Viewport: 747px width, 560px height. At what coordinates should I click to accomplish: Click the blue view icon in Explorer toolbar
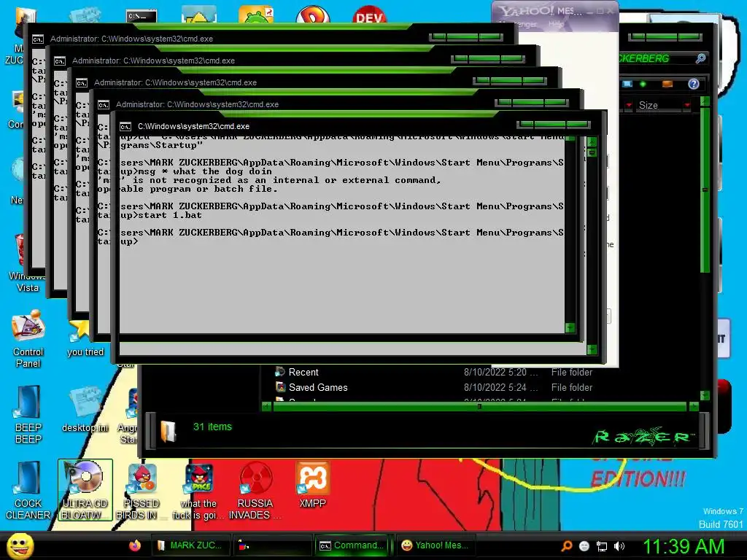pos(627,84)
